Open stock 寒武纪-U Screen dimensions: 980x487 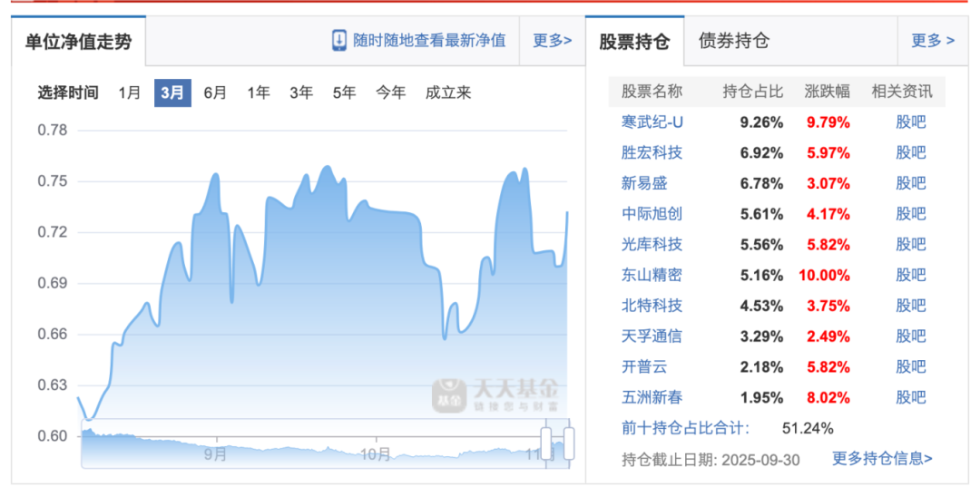pyautogui.click(x=652, y=122)
